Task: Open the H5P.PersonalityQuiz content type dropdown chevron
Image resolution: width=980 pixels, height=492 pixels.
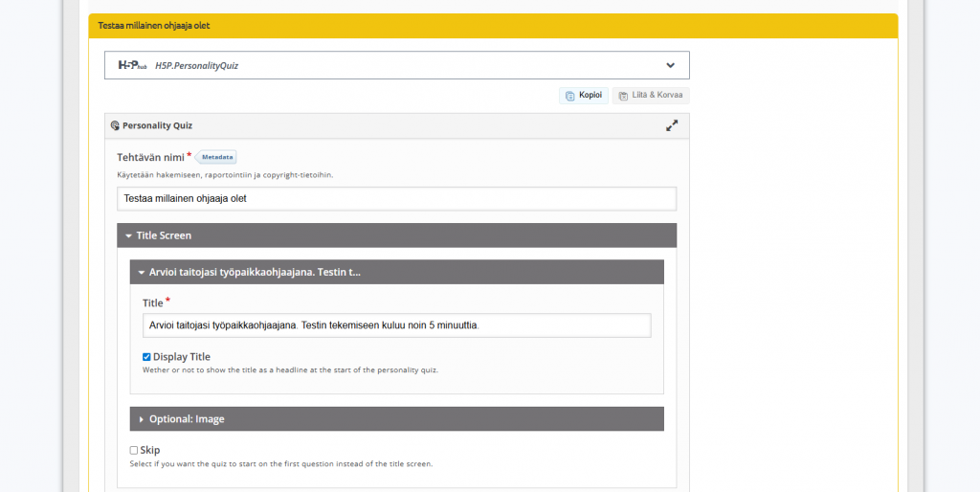Action: pyautogui.click(x=670, y=65)
